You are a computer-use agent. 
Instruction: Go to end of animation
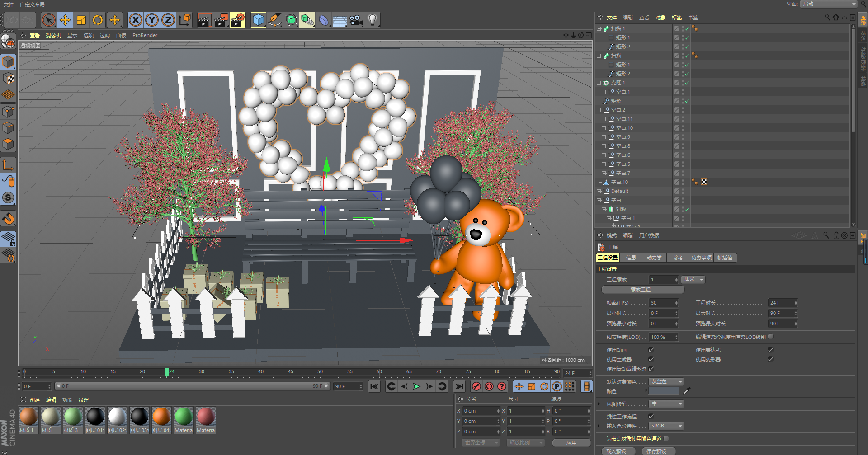pos(459,386)
